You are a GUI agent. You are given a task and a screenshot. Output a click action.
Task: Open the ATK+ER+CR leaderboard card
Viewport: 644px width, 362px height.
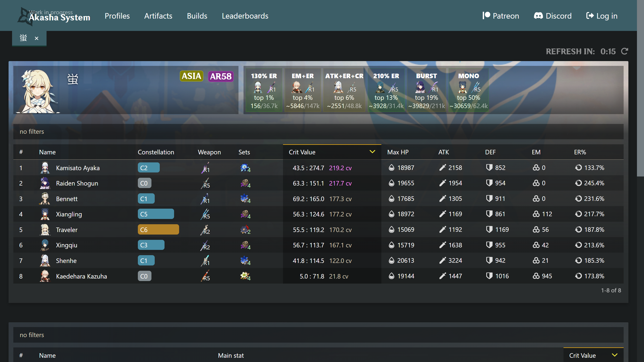click(x=344, y=90)
